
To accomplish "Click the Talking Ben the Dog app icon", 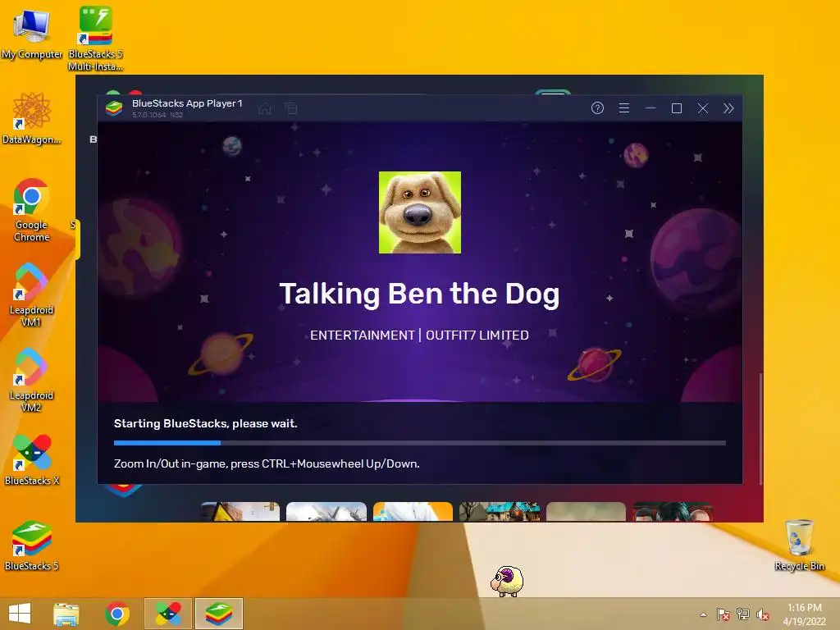I will [420, 212].
